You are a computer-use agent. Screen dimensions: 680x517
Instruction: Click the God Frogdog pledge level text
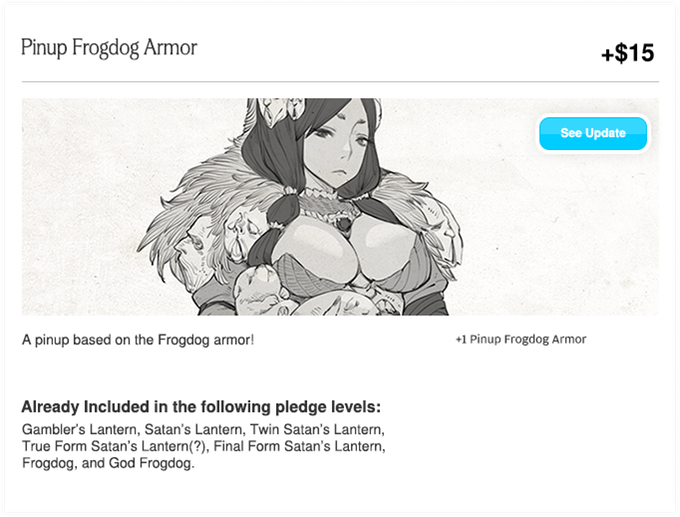150,463
